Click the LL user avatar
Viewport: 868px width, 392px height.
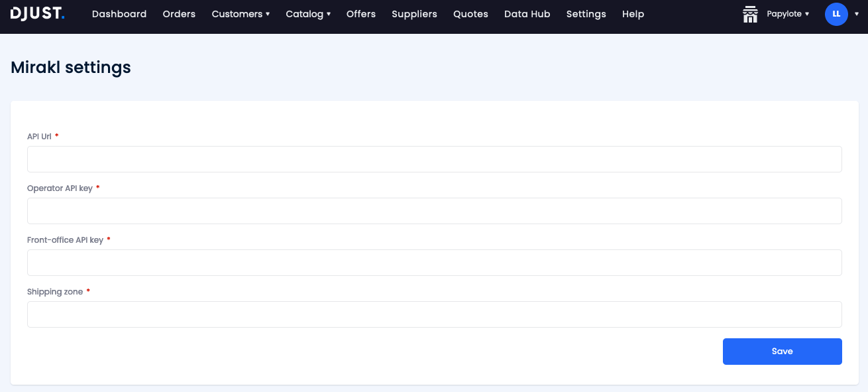pyautogui.click(x=836, y=14)
